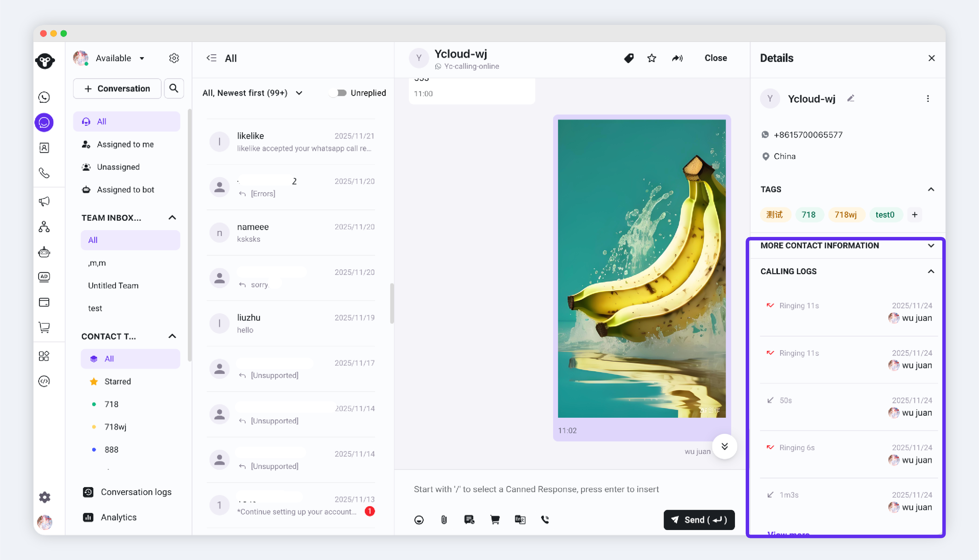
Task: Collapse the Calling Logs section
Action: click(930, 272)
